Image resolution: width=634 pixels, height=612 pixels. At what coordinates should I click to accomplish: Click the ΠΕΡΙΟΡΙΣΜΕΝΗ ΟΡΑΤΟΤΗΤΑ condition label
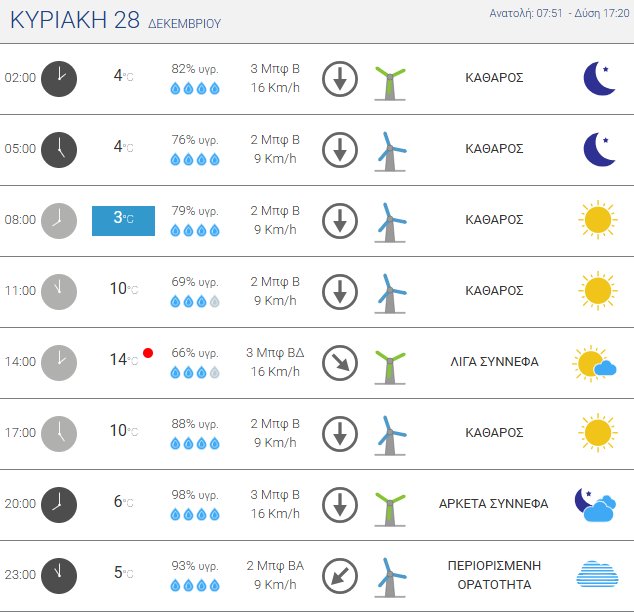(x=493, y=575)
